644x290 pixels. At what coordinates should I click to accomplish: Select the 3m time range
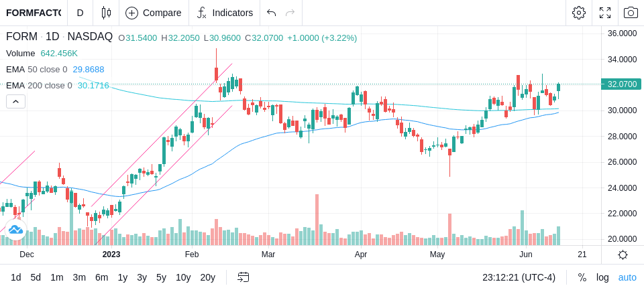click(x=79, y=277)
